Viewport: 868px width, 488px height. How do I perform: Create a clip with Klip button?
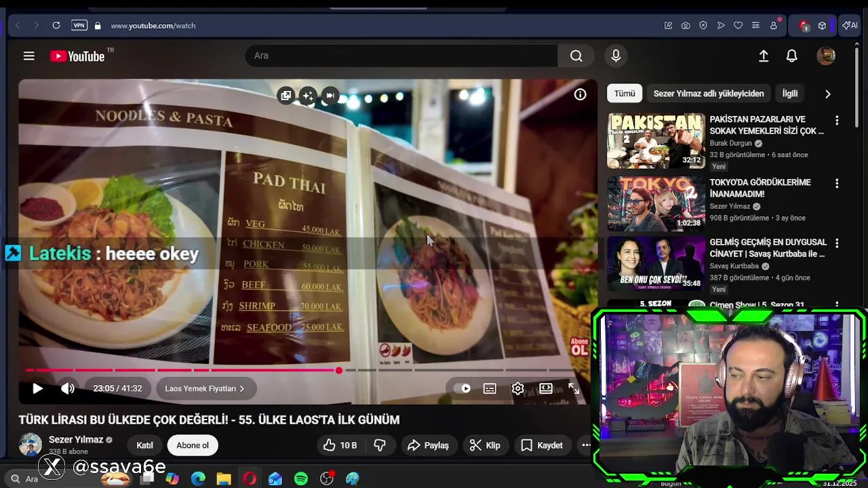point(485,445)
